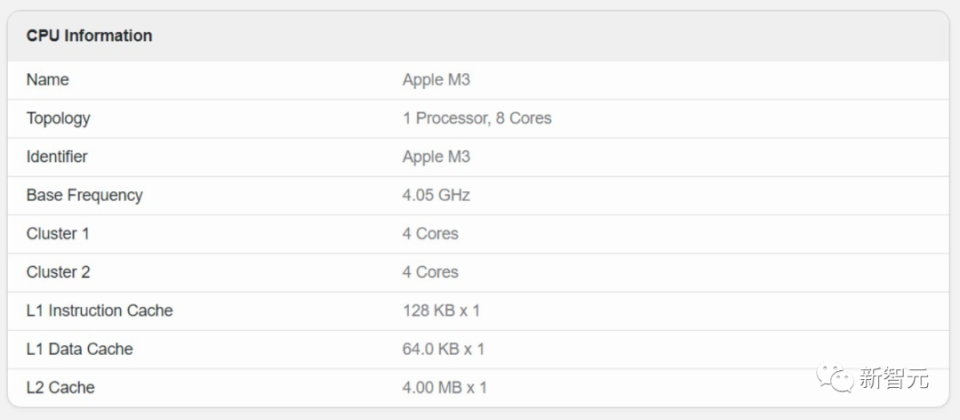Viewport: 960px width, 420px height.
Task: Select the Cluster 2 label
Action: pos(58,272)
